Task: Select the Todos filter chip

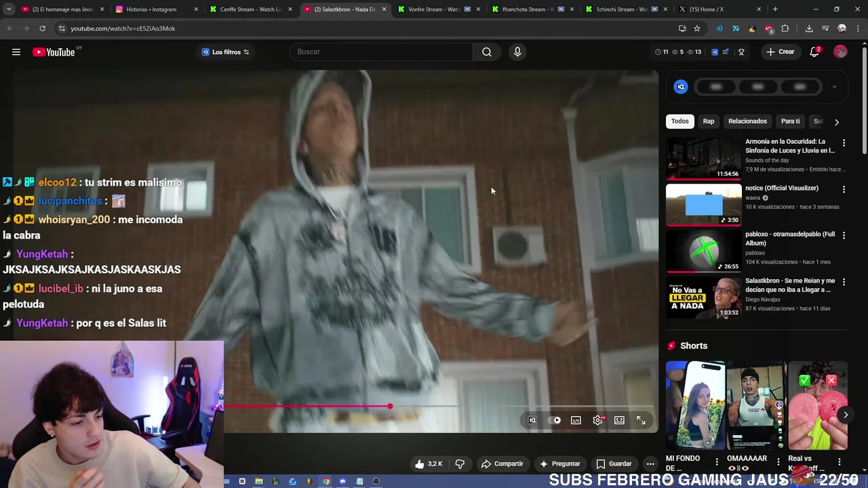Action: pyautogui.click(x=679, y=121)
